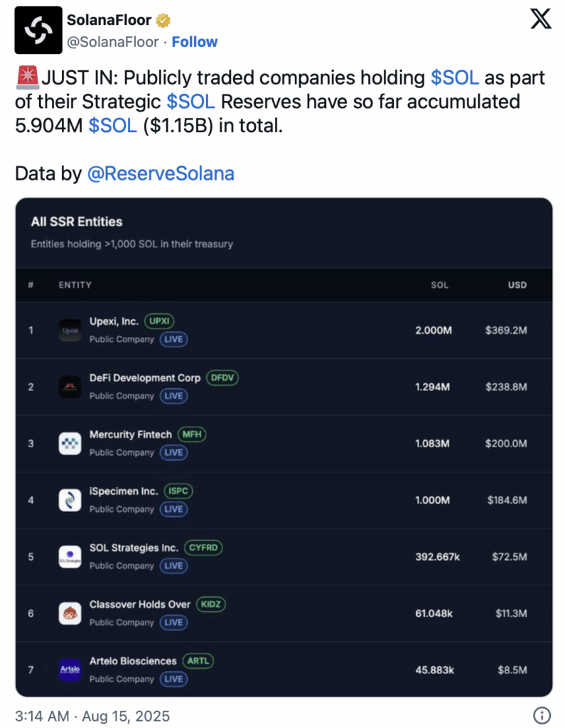
Task: Open the tweet info icon
Action: [x=542, y=715]
